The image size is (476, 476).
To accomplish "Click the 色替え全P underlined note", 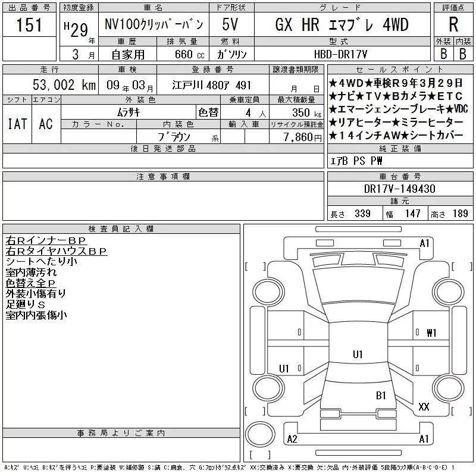I will pyautogui.click(x=31, y=283).
